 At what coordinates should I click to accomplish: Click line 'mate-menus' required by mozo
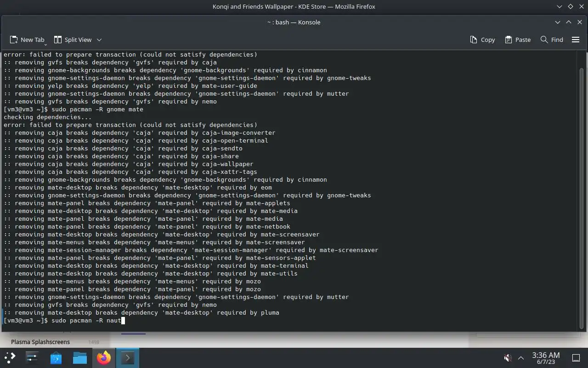[132, 281]
